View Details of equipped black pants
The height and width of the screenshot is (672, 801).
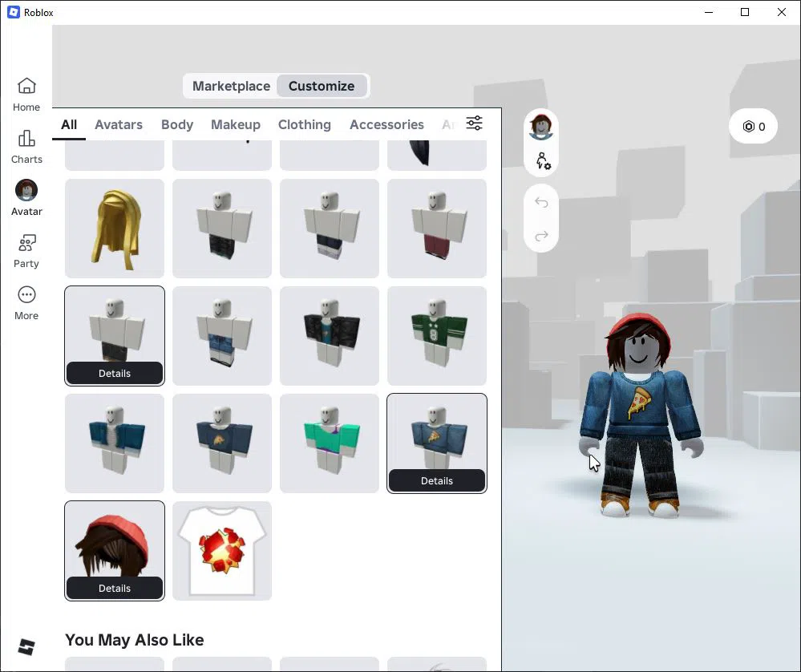tap(115, 373)
